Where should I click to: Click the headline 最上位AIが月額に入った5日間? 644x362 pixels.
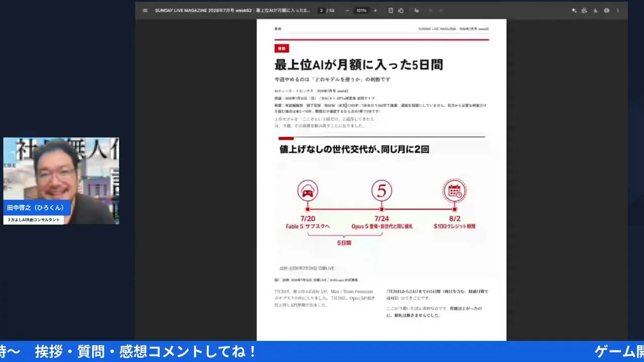point(358,64)
